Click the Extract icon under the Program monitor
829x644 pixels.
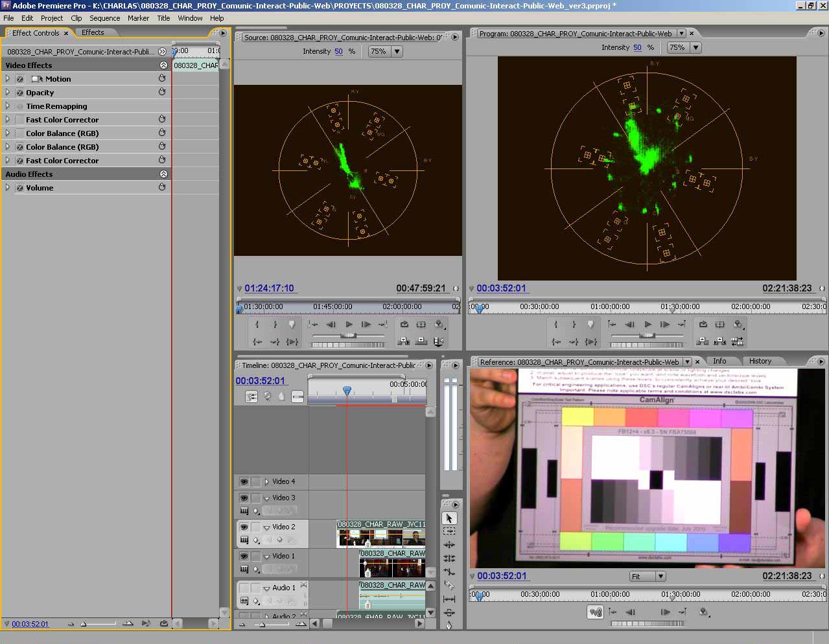pos(719,341)
